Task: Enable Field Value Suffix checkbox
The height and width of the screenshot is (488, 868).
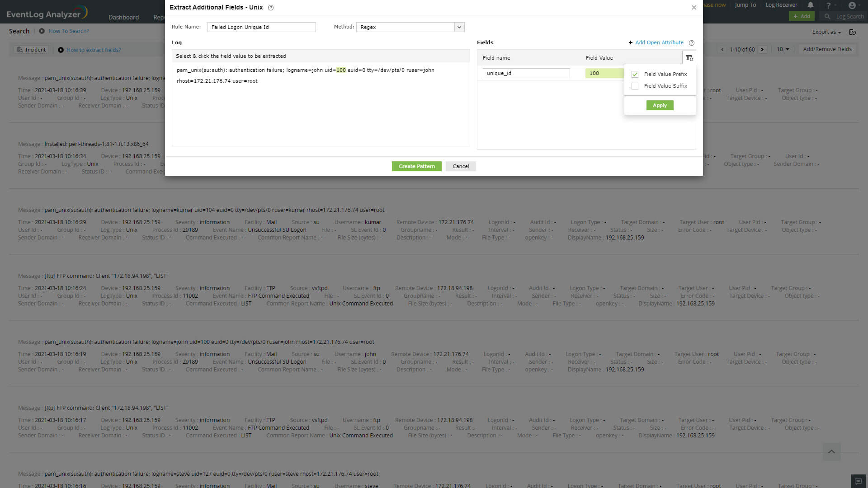Action: 635,86
